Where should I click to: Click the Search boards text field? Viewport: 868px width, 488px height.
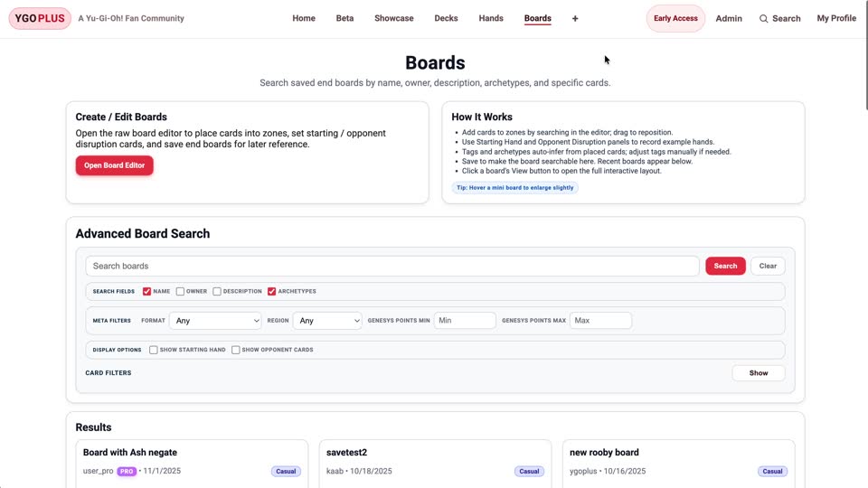pyautogui.click(x=392, y=266)
